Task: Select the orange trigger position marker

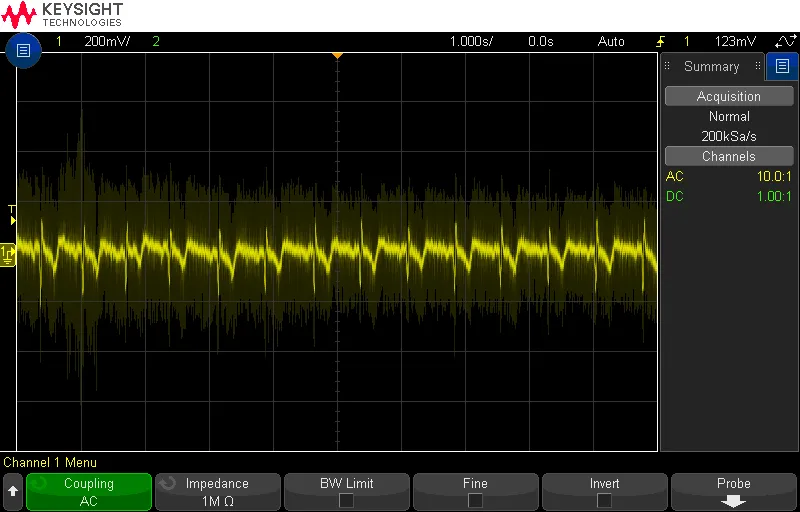Action: tap(337, 55)
